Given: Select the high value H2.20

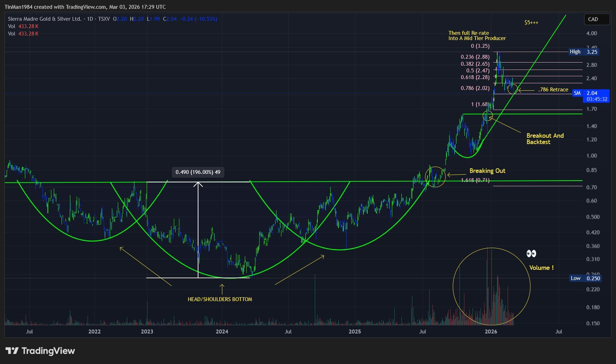Looking at the screenshot, I should point(137,19).
